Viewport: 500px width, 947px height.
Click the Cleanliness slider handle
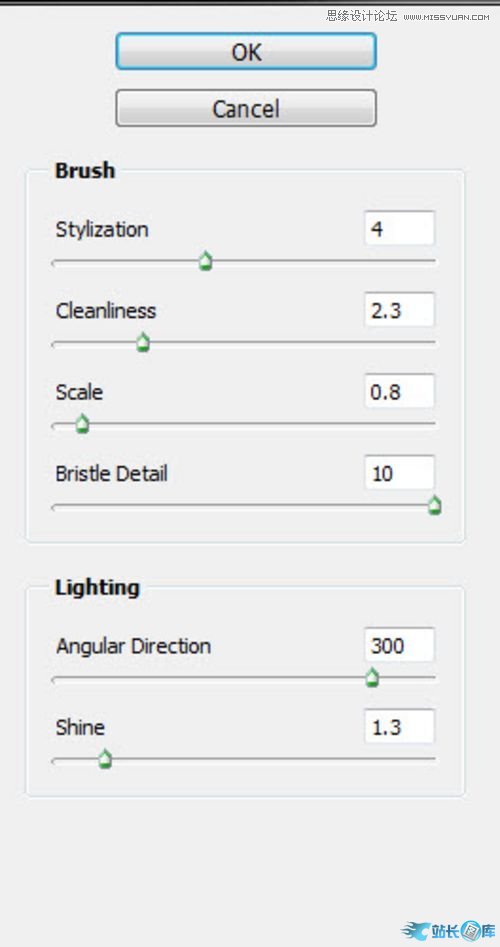click(143, 343)
